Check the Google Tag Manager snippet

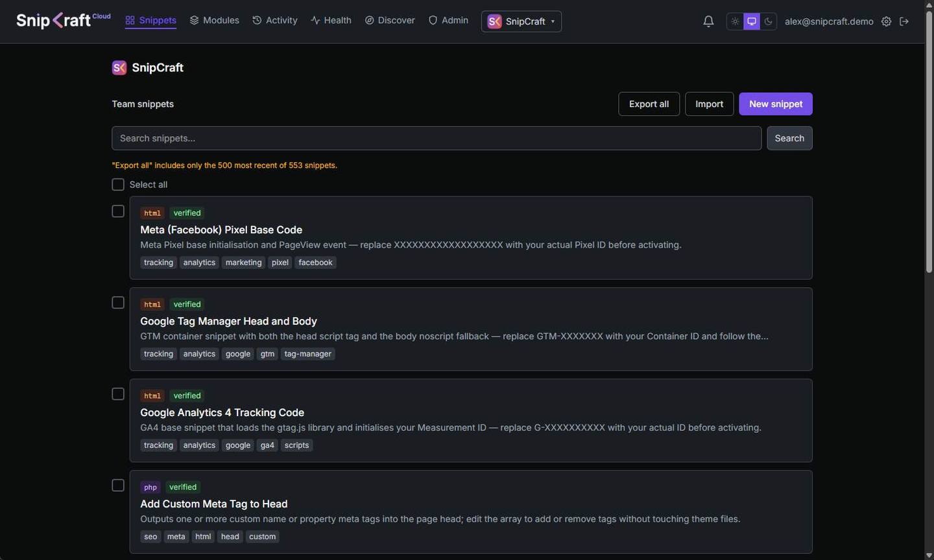coord(118,303)
